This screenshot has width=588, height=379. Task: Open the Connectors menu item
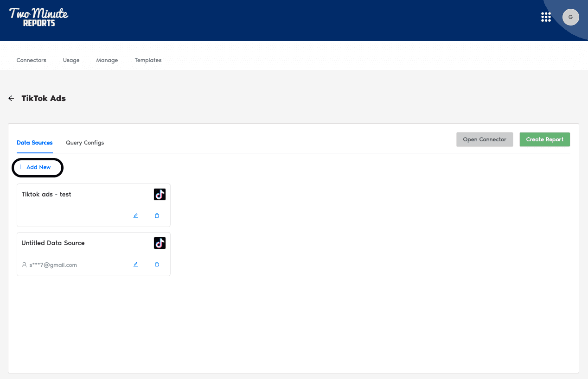(31, 60)
